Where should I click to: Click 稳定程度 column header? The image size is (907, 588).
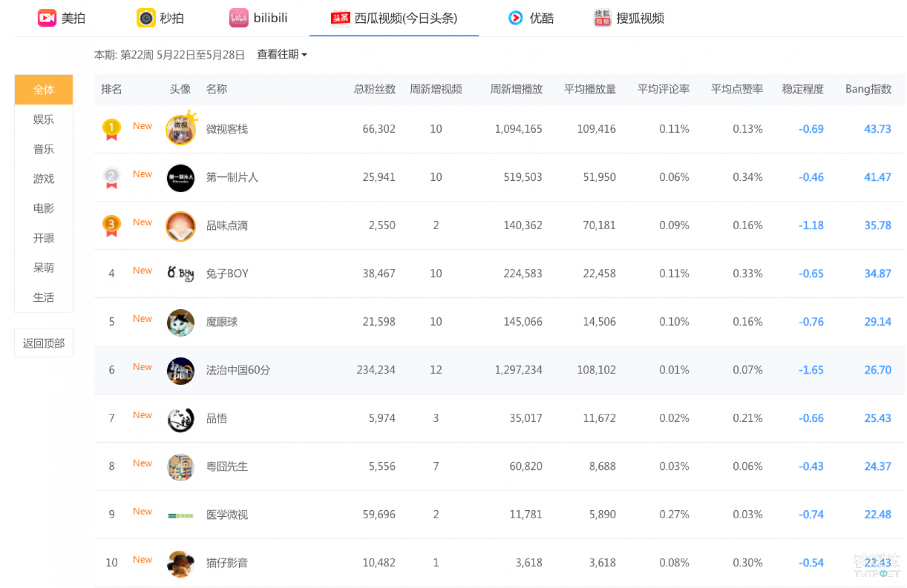(803, 89)
